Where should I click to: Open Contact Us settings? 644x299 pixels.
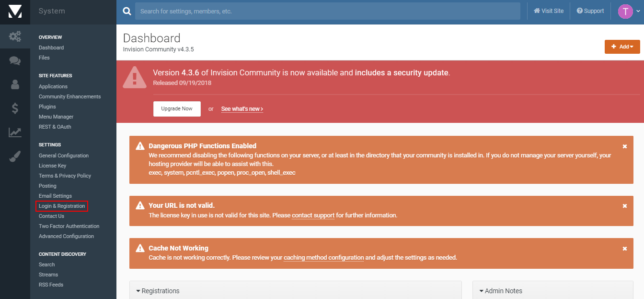coord(51,216)
